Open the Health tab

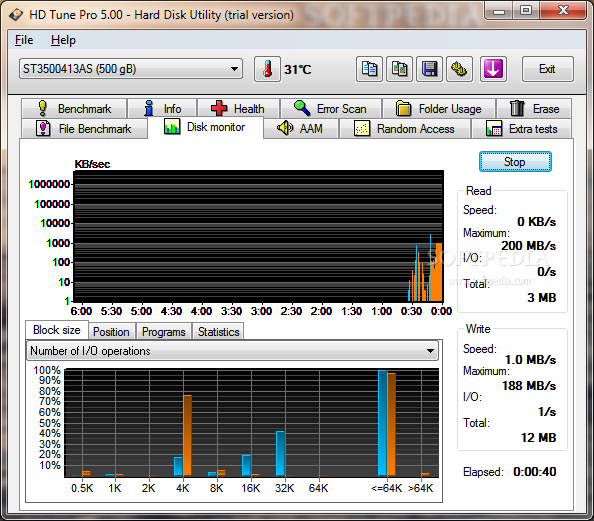coord(238,109)
